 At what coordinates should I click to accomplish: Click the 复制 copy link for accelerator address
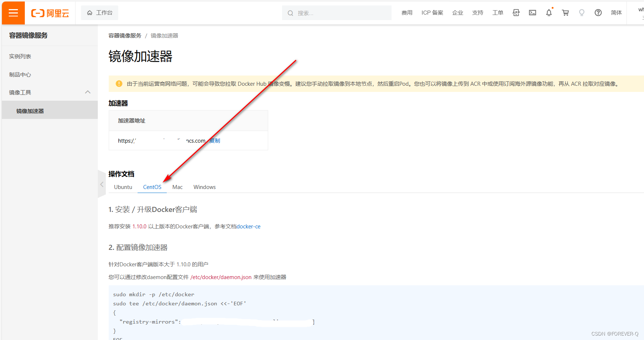[215, 141]
